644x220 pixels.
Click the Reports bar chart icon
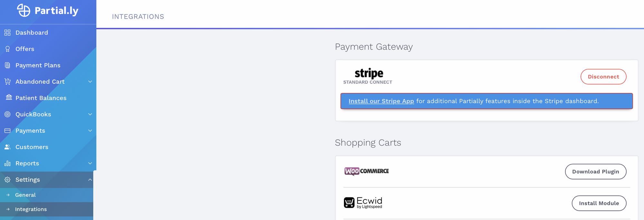[7, 163]
